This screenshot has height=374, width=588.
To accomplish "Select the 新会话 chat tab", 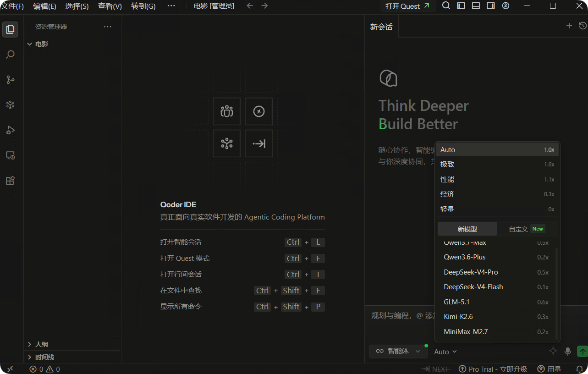I will click(x=381, y=27).
